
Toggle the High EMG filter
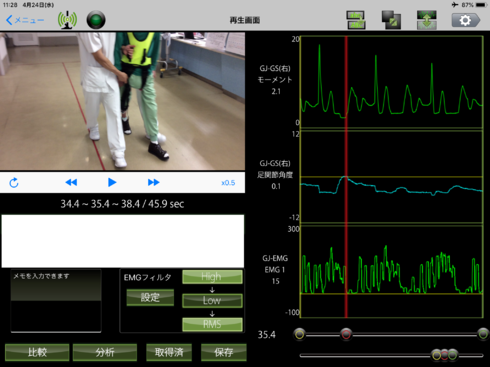(212, 277)
